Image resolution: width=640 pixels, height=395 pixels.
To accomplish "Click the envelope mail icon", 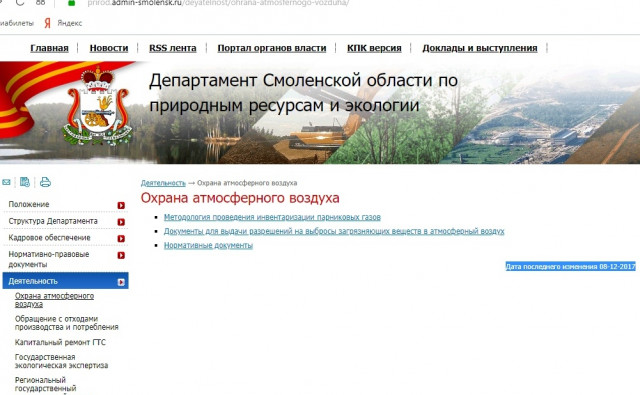I will pyautogui.click(x=6, y=182).
